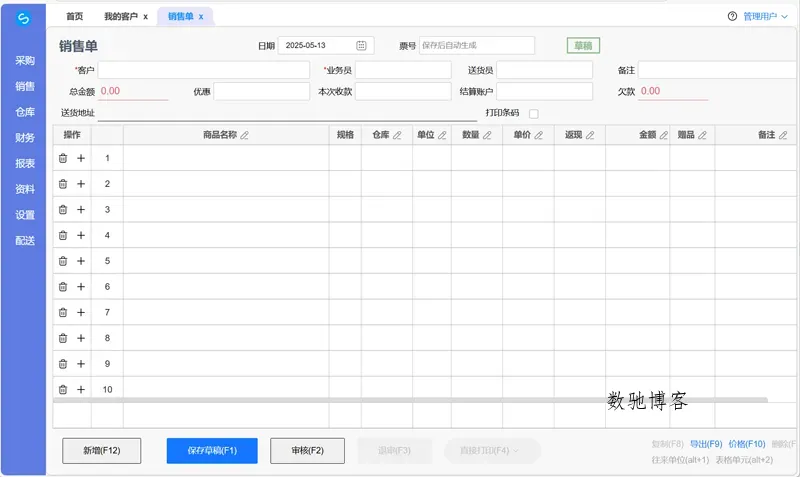
Task: Click the horizontal table scrollbar
Action: (410, 400)
